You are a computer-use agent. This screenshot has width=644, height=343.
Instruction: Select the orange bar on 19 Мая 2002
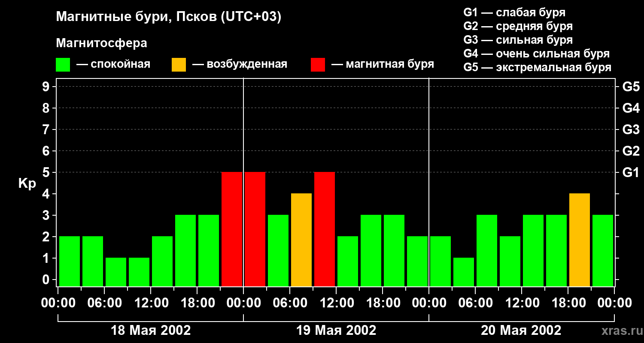(301, 240)
